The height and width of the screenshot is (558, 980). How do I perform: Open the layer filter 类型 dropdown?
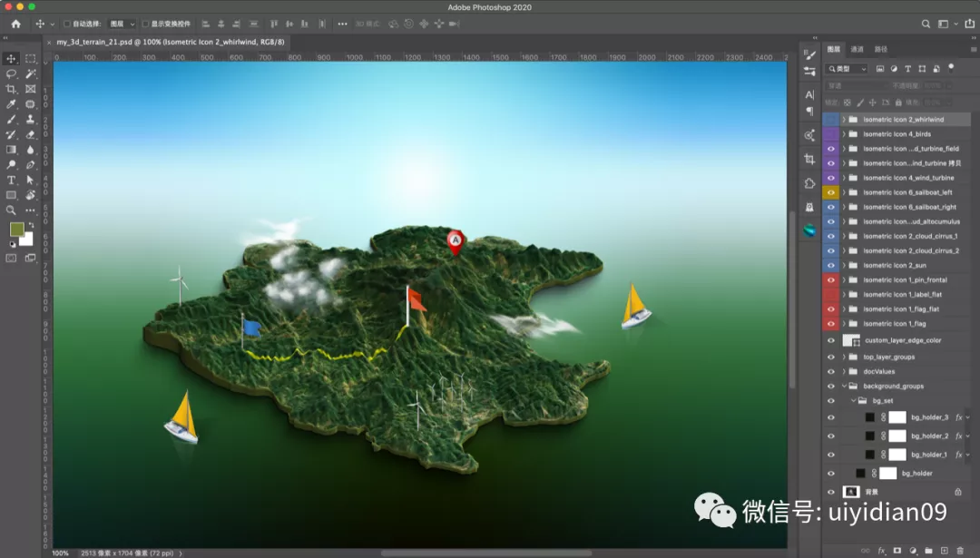point(847,69)
